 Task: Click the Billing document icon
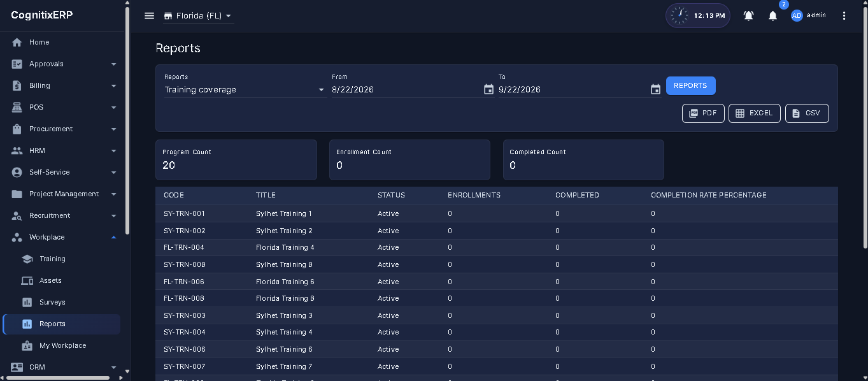click(x=17, y=85)
